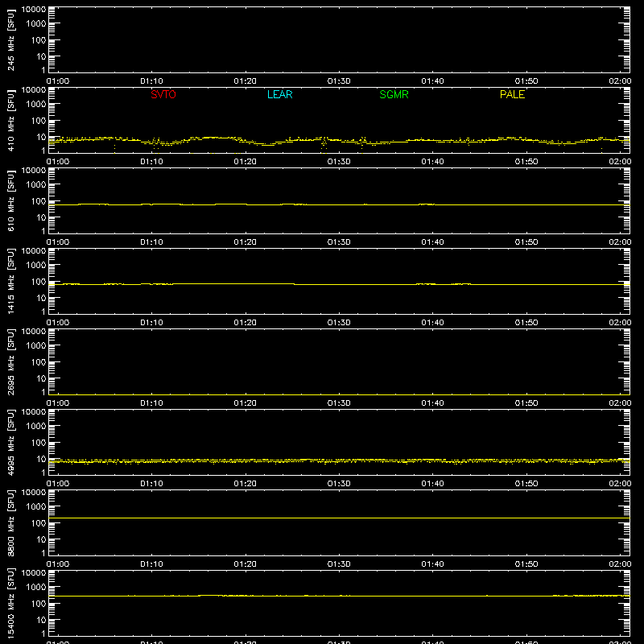Click the 1000 tick on 610 MHz axis
The image size is (644, 644).
(36, 185)
